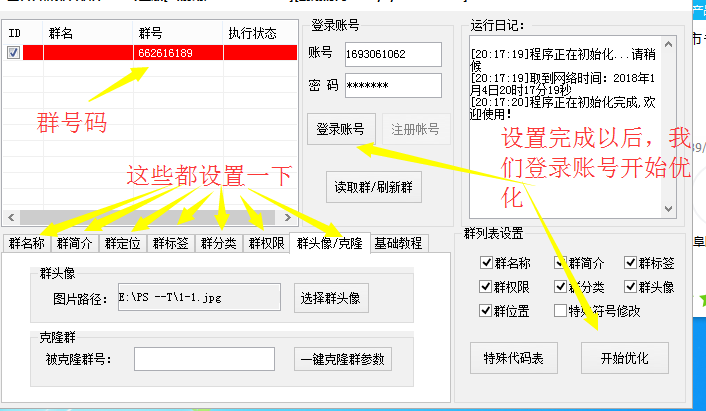Click the group list right scroll arrow

click(x=288, y=217)
